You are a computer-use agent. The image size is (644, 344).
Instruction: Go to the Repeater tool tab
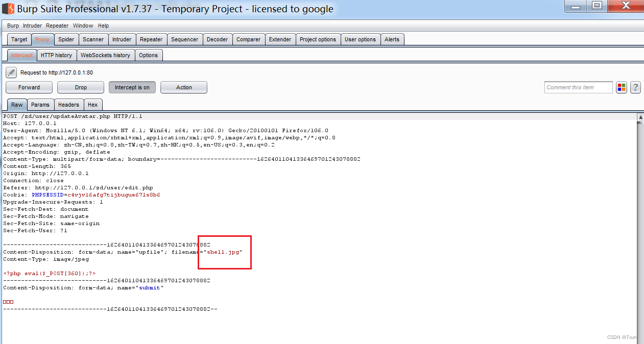[x=151, y=39]
